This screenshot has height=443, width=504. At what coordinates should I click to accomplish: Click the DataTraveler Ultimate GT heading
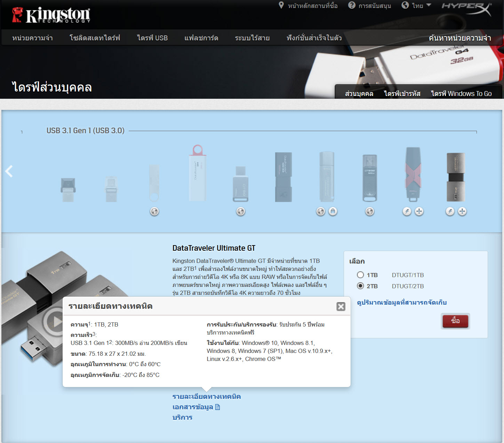[x=214, y=248]
